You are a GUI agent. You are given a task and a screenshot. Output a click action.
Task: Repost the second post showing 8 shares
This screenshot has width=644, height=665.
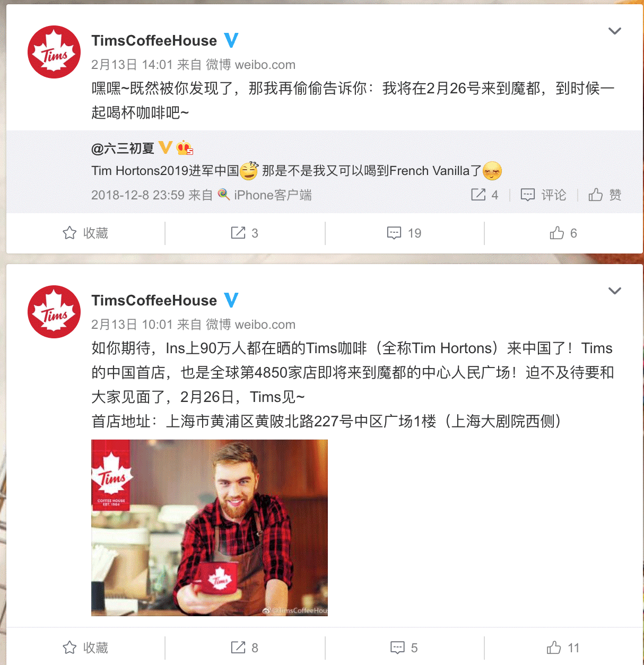pyautogui.click(x=245, y=648)
